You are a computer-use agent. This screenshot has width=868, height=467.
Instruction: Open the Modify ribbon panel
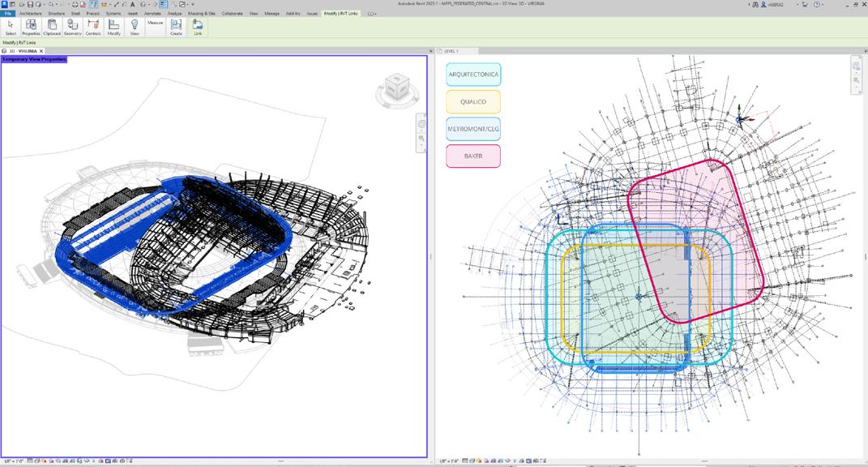(114, 27)
